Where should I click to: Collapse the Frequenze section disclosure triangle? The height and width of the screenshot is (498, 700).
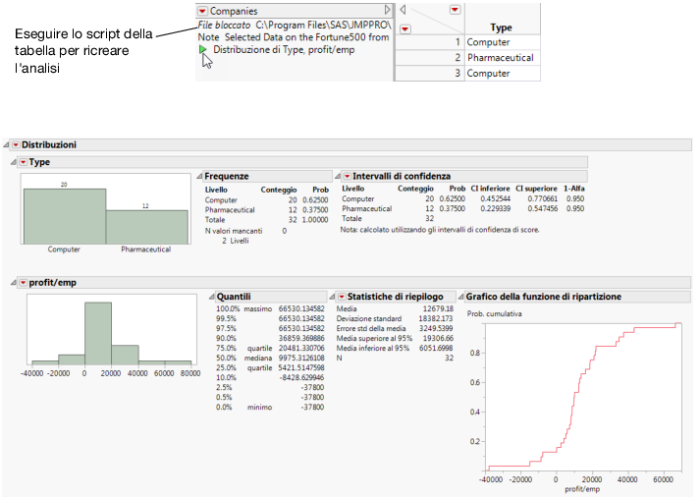click(198, 176)
